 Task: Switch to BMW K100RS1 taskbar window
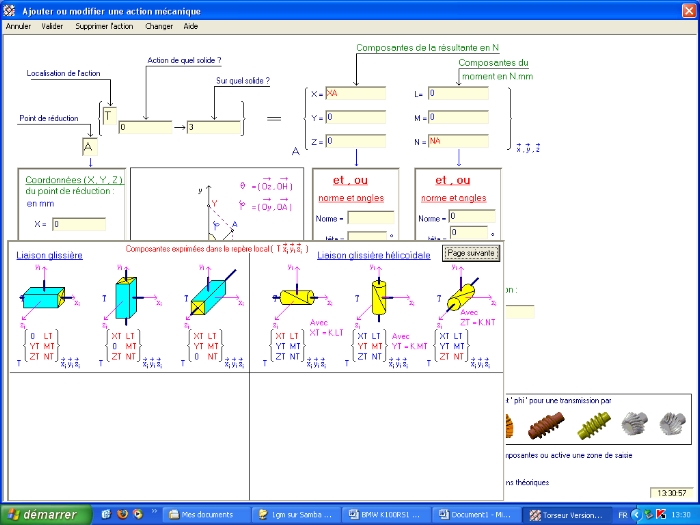click(387, 515)
